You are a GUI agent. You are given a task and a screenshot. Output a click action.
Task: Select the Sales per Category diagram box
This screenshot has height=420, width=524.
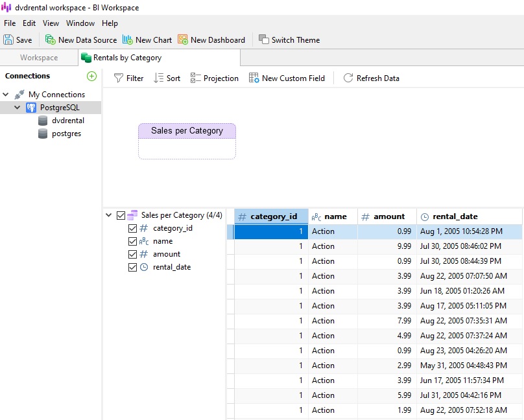[187, 141]
